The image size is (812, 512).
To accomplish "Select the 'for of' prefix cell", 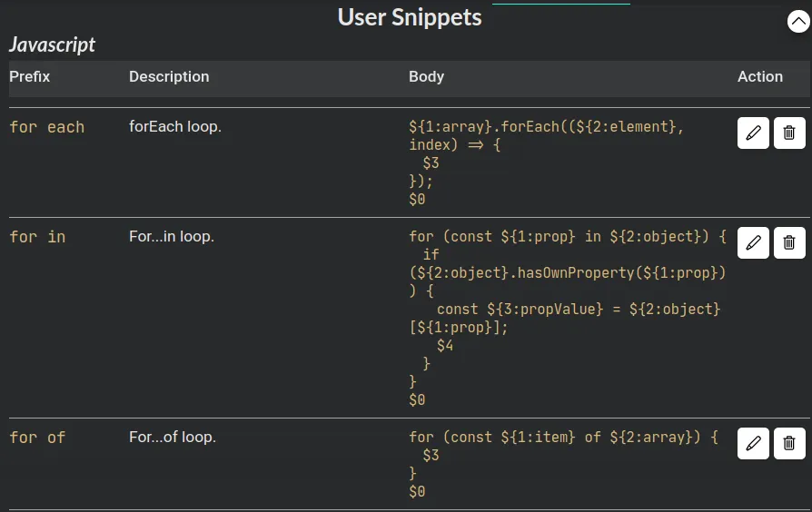I will pos(37,438).
